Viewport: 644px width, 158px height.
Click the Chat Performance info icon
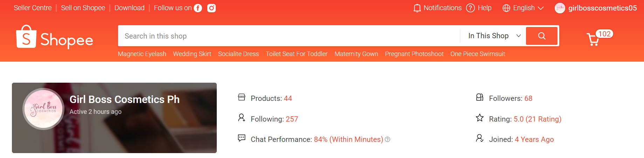pos(387,139)
